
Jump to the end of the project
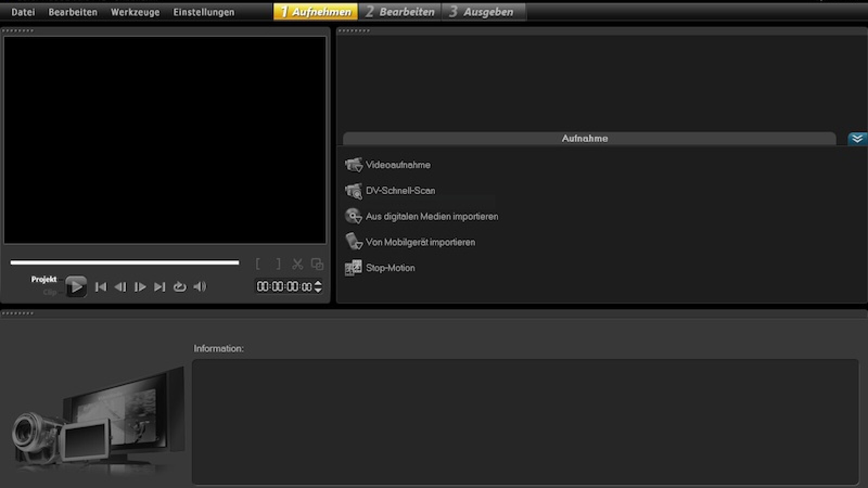pyautogui.click(x=159, y=287)
